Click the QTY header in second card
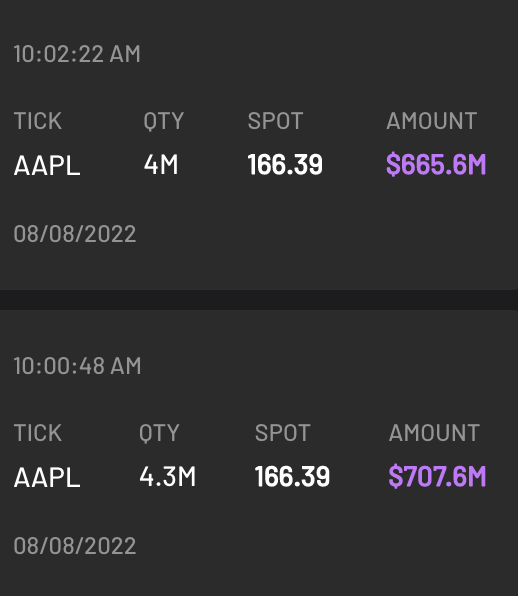This screenshot has width=518, height=596. 159,433
